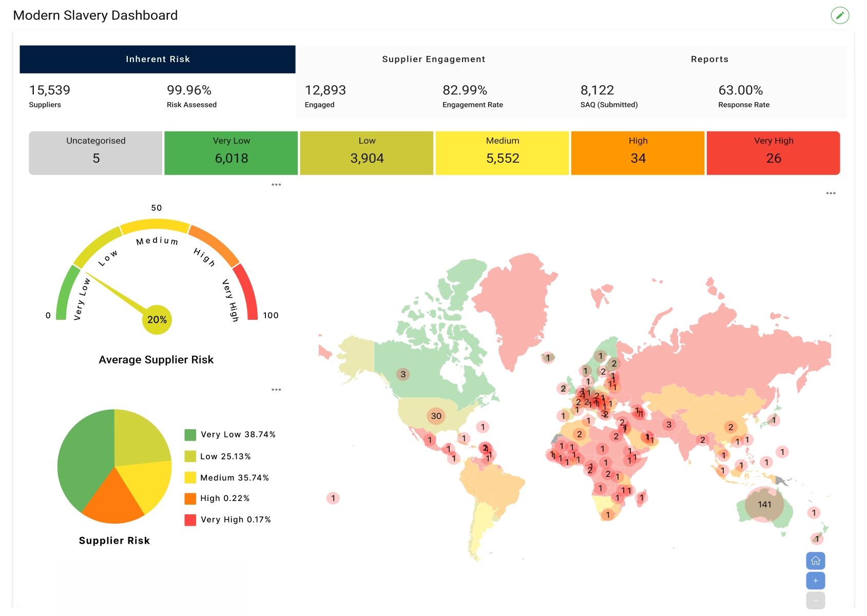Select the Low 3,904 risk tile

point(367,152)
